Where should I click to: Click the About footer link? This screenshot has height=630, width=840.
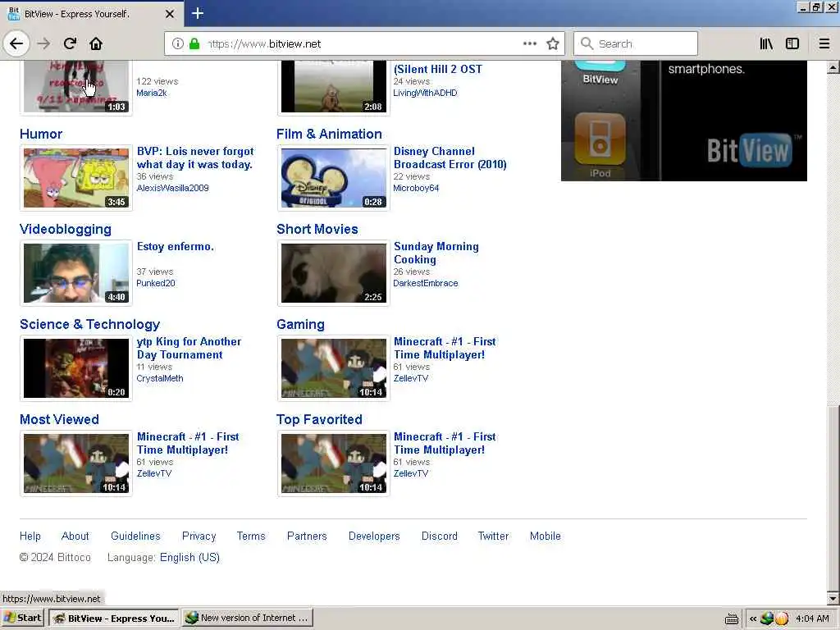pyautogui.click(x=75, y=536)
